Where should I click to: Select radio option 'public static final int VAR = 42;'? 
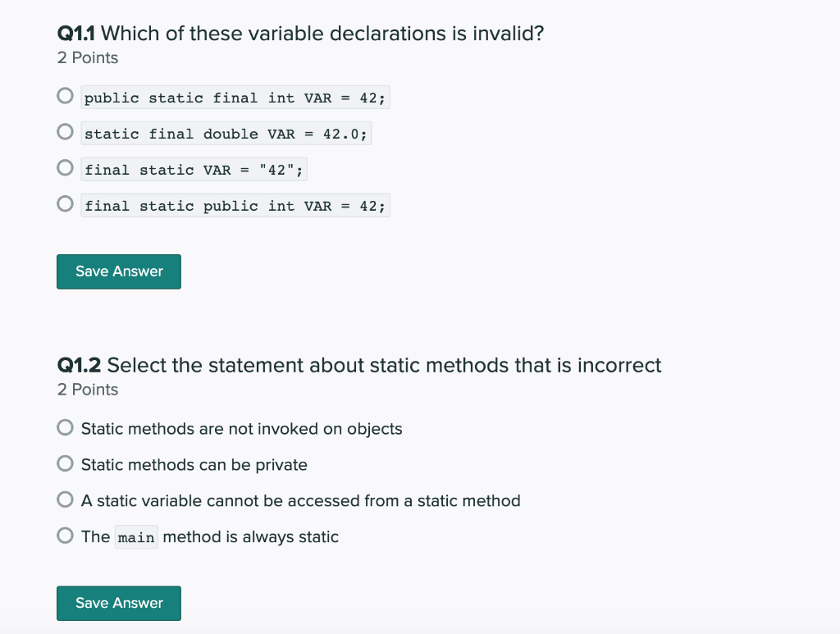tap(65, 96)
